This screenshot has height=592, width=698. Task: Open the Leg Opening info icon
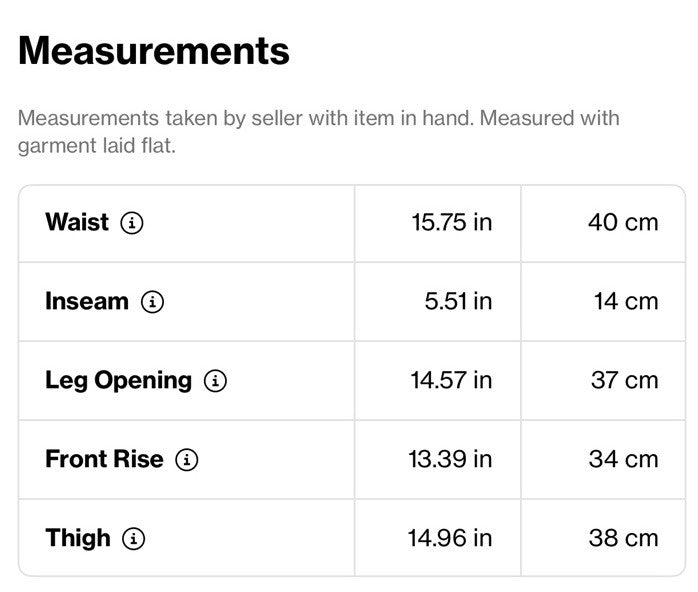point(215,381)
